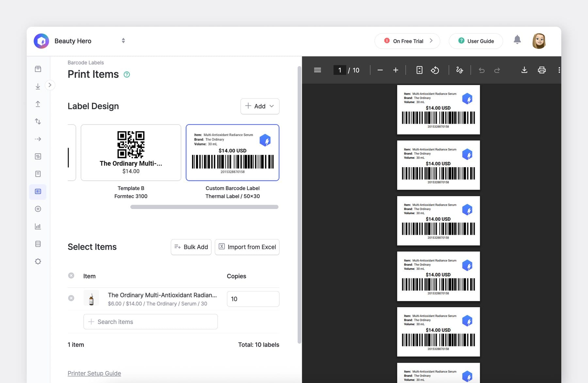This screenshot has height=383, width=588.
Task: Select the pen annotation tool in PDF viewer
Action: [x=459, y=70]
